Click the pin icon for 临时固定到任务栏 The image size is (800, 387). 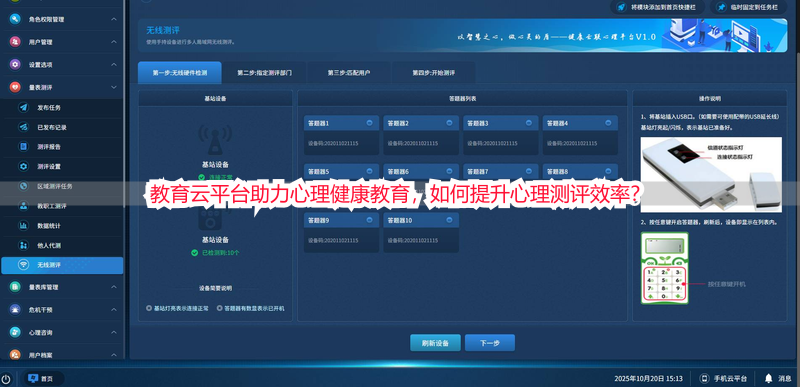click(721, 7)
